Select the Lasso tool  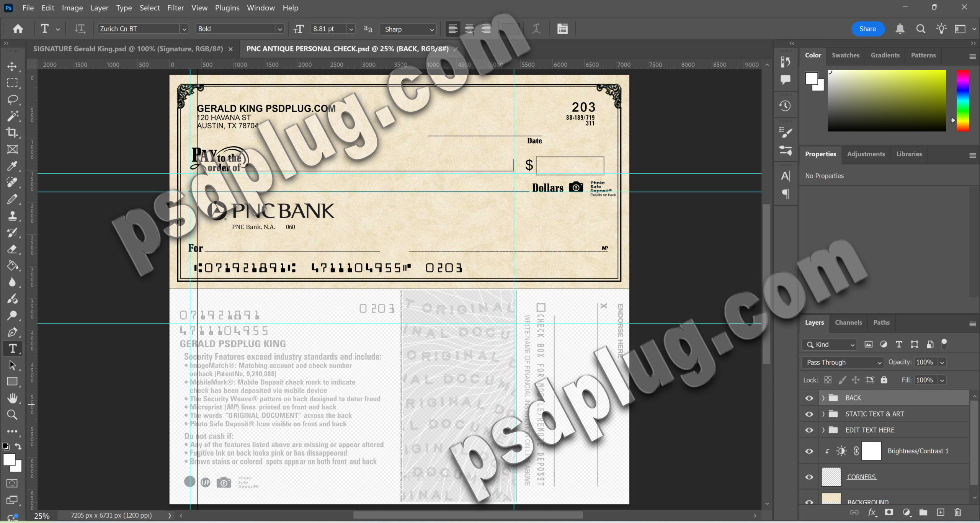12,100
